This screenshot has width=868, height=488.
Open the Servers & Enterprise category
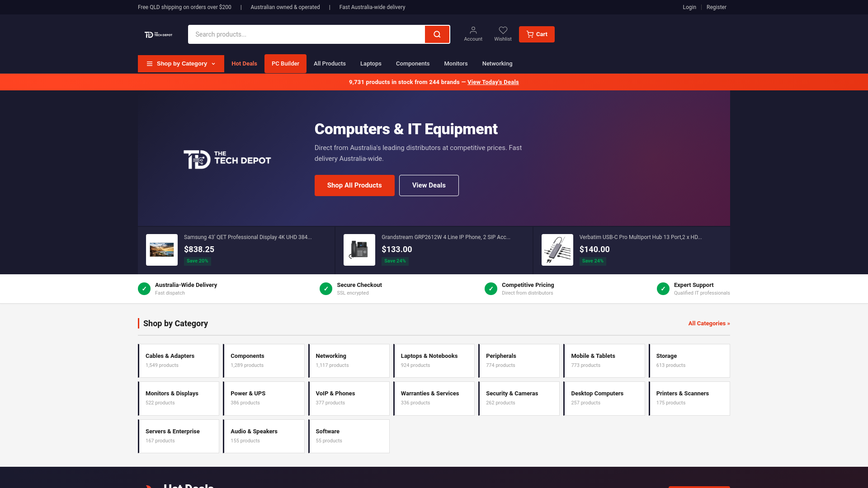coord(179,436)
